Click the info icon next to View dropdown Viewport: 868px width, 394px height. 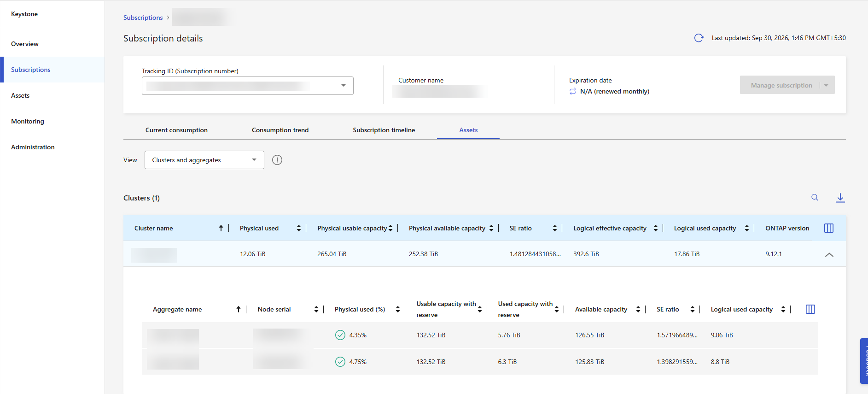[x=277, y=160]
